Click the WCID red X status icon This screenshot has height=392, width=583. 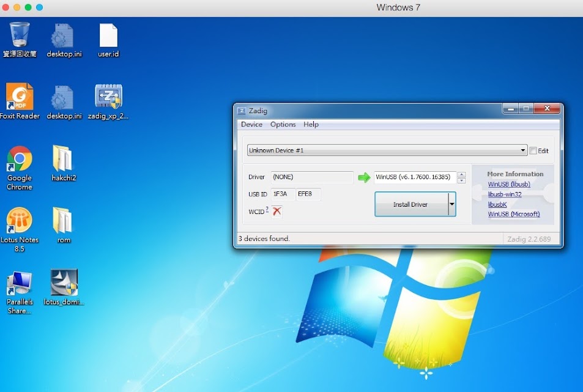coord(277,211)
